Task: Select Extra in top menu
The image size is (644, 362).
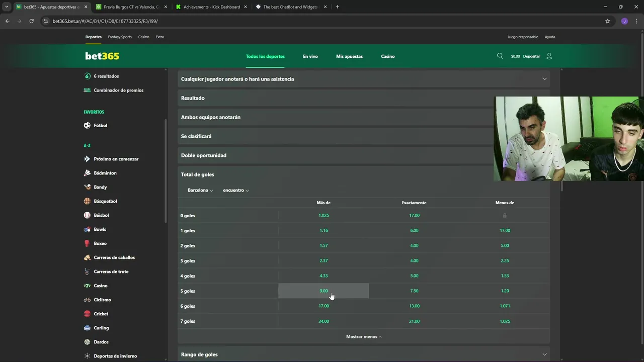Action: click(x=159, y=37)
